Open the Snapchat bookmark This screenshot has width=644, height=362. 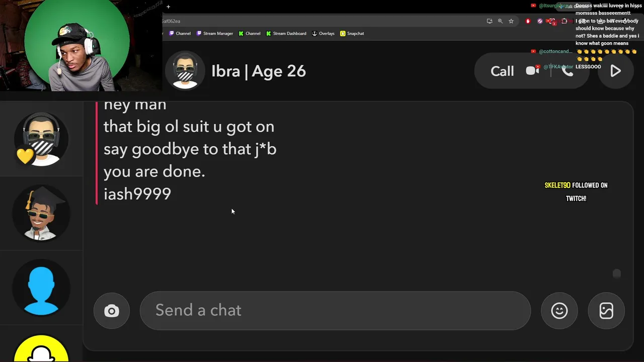click(352, 34)
